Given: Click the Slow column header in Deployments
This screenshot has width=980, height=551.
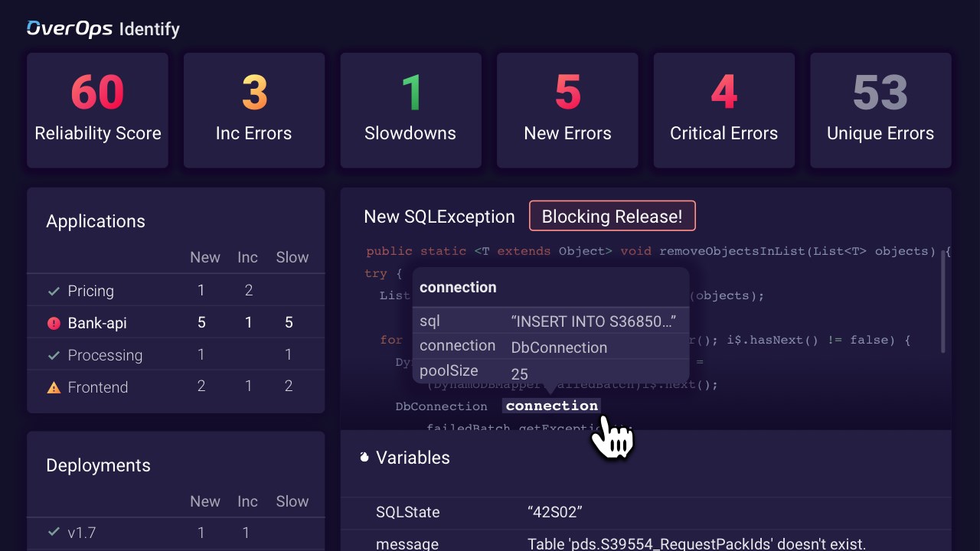Looking at the screenshot, I should [292, 502].
